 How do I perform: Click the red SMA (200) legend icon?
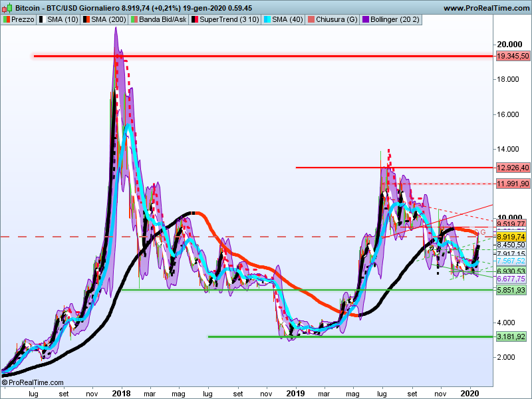[x=86, y=20]
